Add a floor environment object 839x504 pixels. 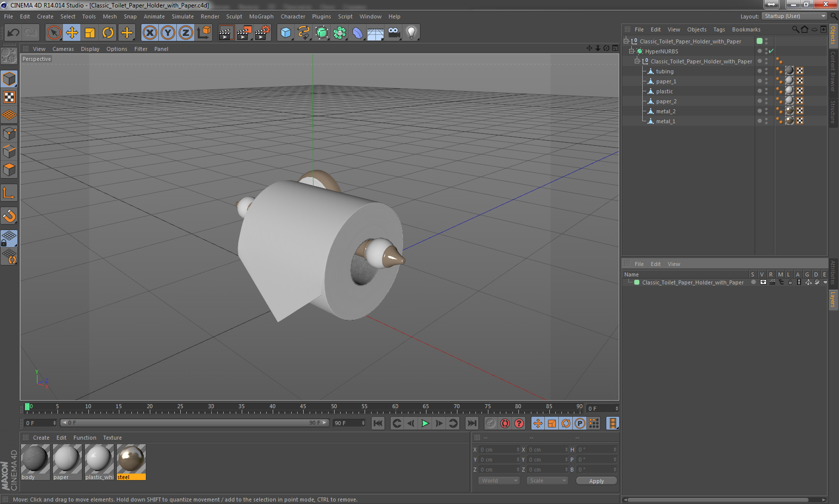[x=376, y=33]
